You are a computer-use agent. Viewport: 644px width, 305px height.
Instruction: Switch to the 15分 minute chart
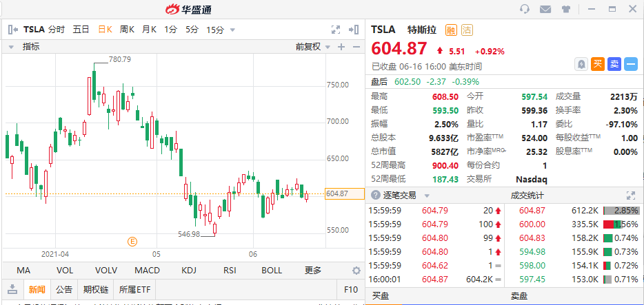[x=215, y=30]
